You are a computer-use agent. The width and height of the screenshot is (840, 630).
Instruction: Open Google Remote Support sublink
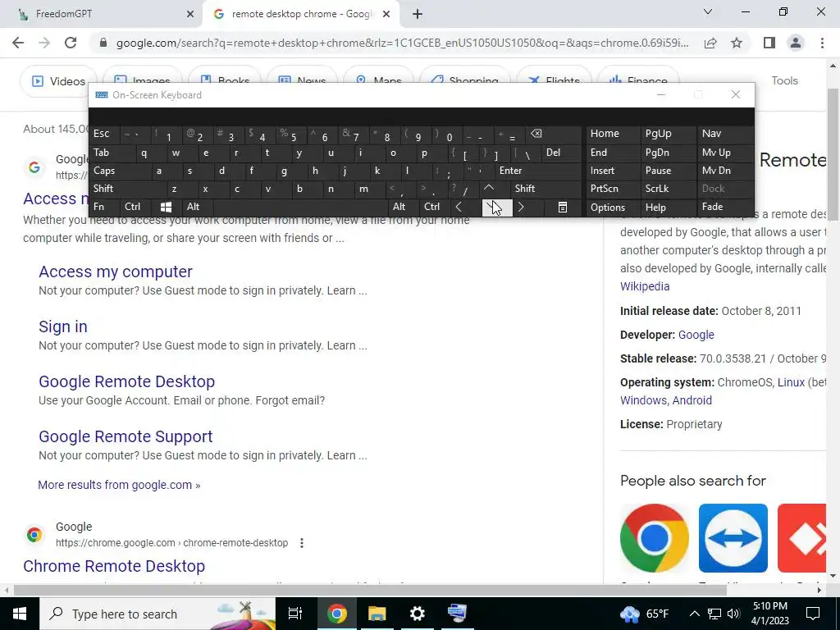click(x=126, y=436)
